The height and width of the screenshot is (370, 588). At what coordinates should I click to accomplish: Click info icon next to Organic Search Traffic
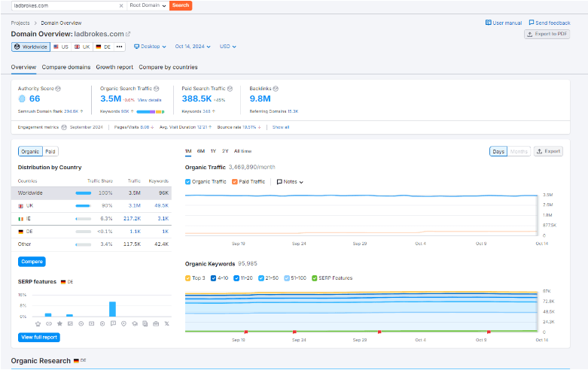(157, 89)
